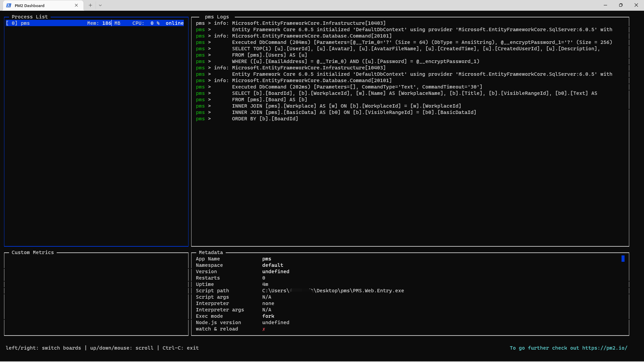Click the blue Metadata scrollbar thumb

(623, 258)
